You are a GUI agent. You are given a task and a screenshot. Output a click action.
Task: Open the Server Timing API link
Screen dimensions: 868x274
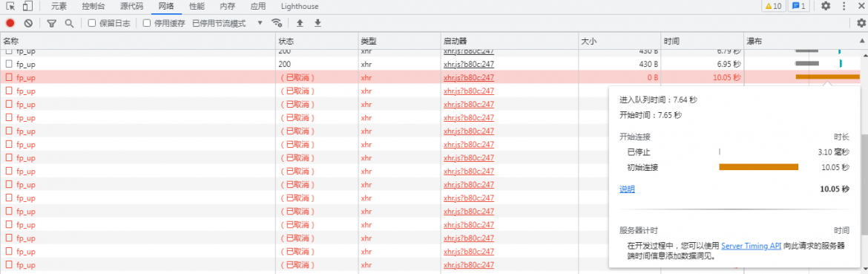(752, 247)
